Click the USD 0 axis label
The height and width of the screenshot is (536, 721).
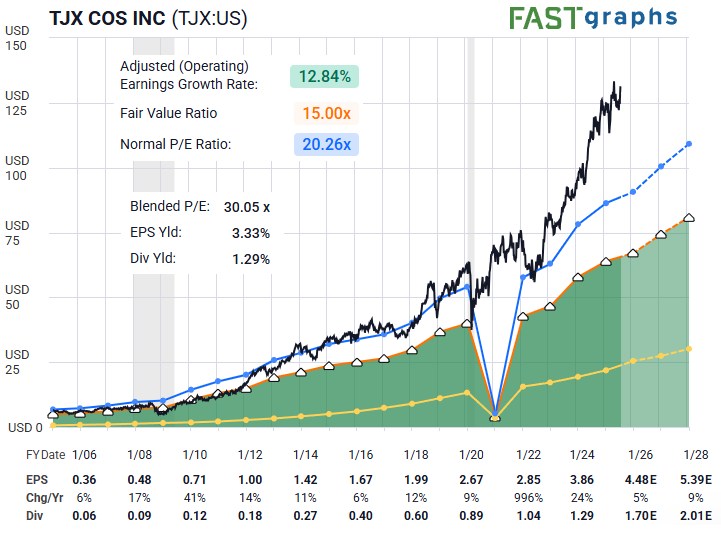pyautogui.click(x=25, y=428)
